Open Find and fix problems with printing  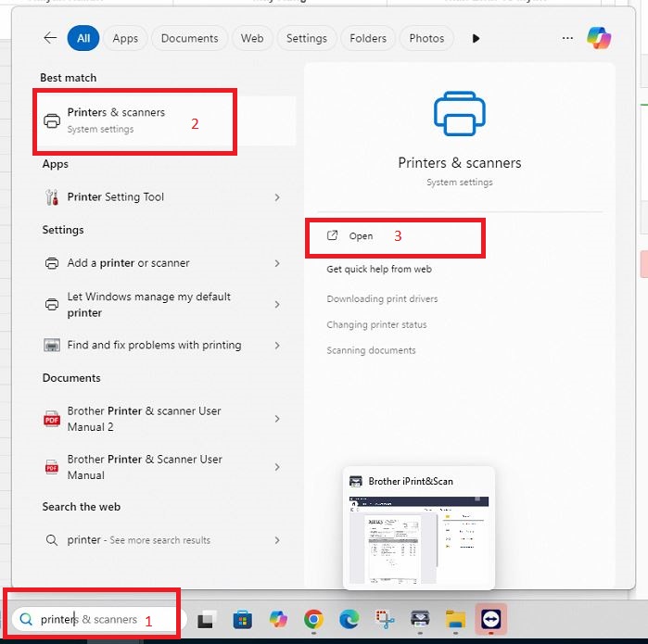pyautogui.click(x=161, y=345)
